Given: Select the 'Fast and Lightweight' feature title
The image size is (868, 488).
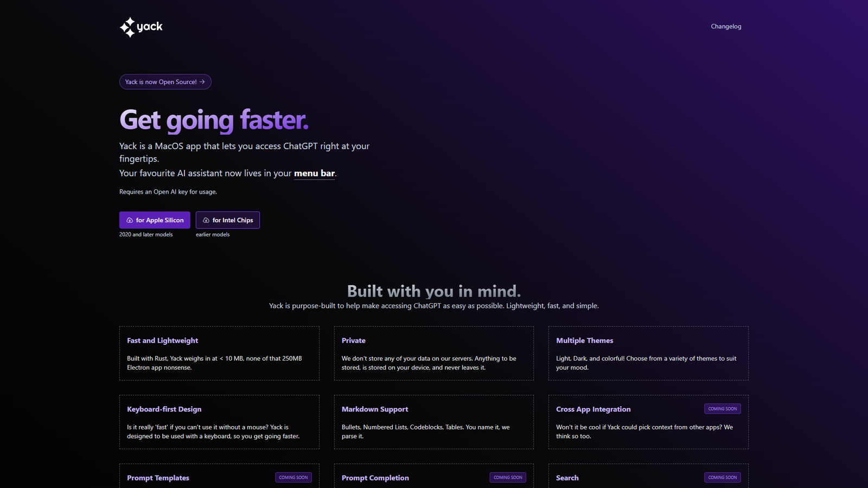Looking at the screenshot, I should 163,341.
